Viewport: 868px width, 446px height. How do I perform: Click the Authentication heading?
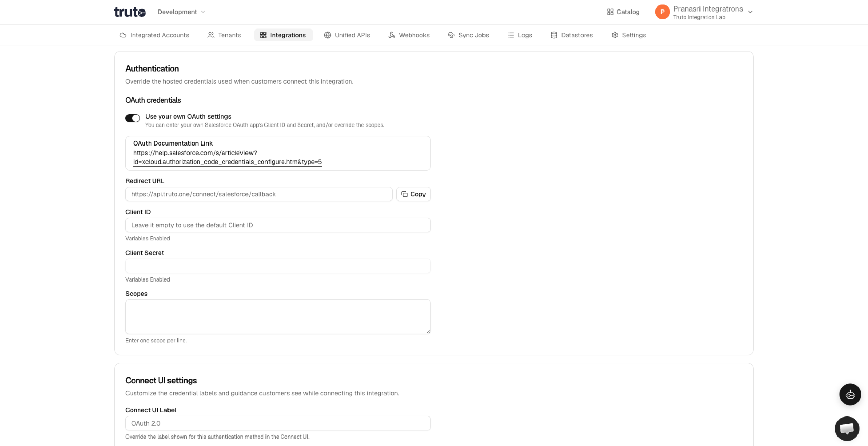pyautogui.click(x=152, y=69)
